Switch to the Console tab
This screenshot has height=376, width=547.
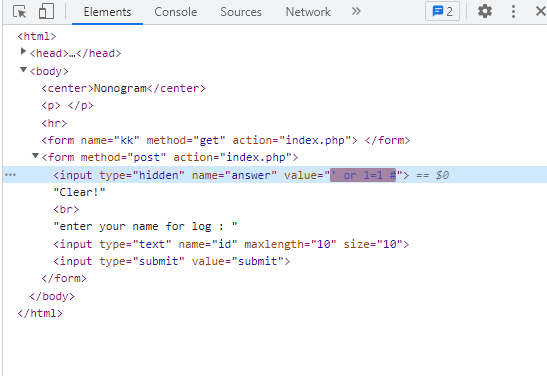coord(175,12)
